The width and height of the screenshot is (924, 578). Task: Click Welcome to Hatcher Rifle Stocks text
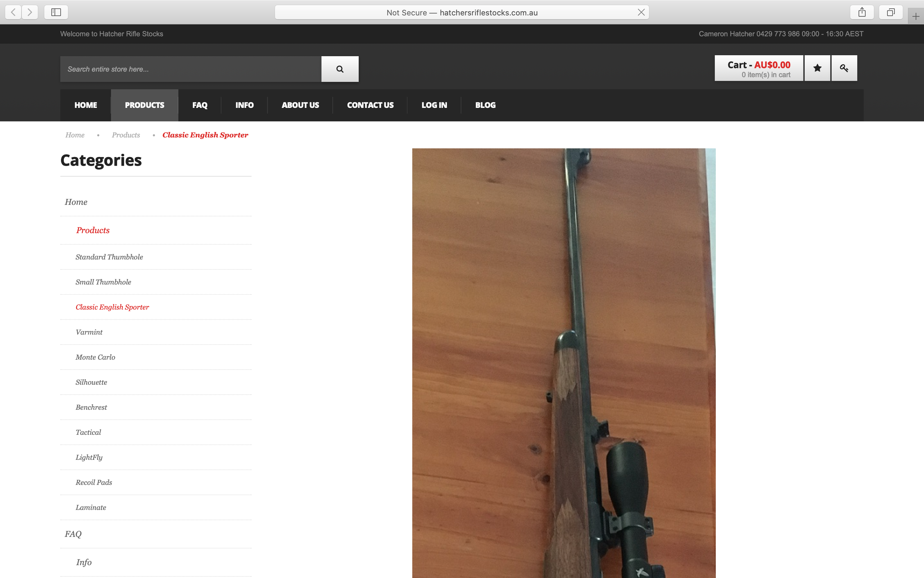pos(112,34)
